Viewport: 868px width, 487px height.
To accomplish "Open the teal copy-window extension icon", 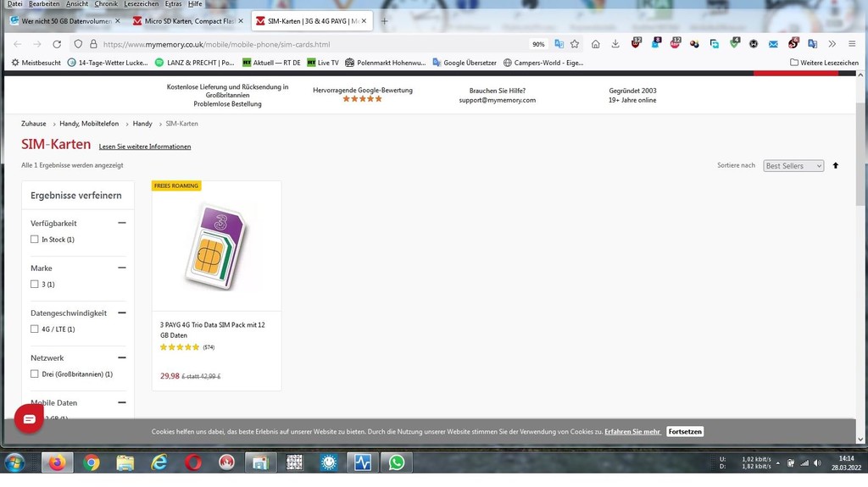I will (714, 44).
